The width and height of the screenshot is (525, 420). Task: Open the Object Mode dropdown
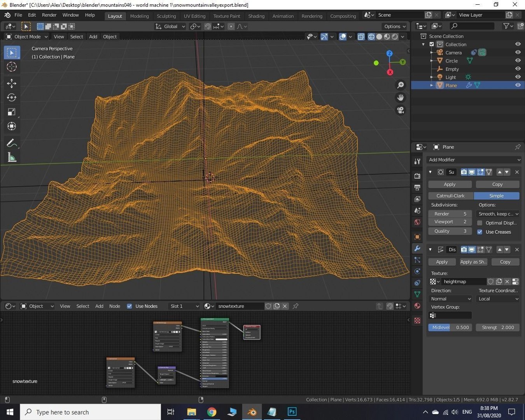point(27,37)
